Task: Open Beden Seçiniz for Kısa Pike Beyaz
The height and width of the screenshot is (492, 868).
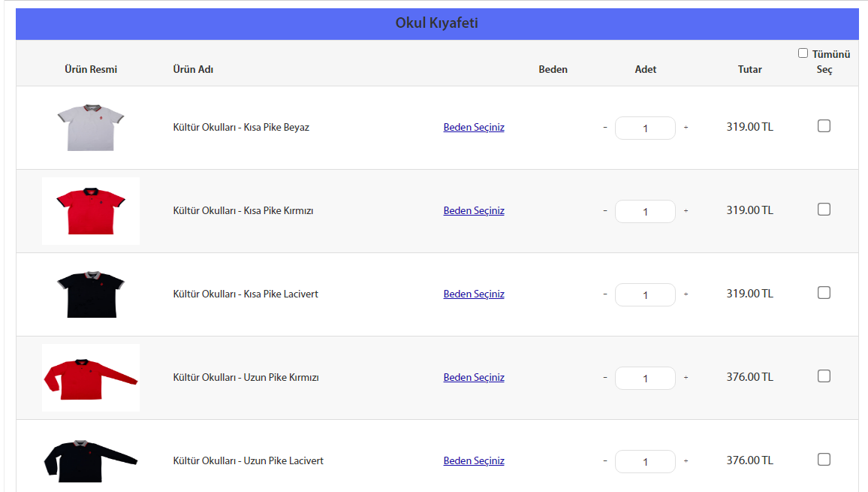Action: pyautogui.click(x=474, y=128)
